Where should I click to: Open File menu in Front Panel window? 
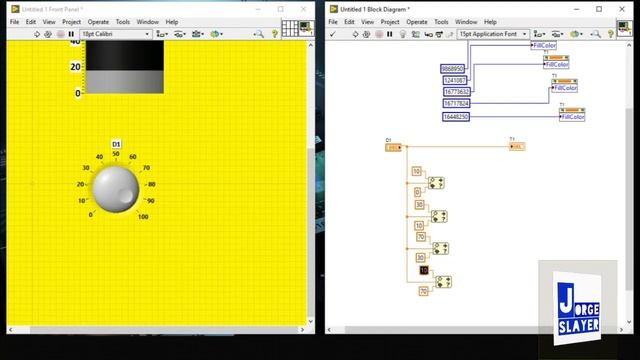click(14, 22)
